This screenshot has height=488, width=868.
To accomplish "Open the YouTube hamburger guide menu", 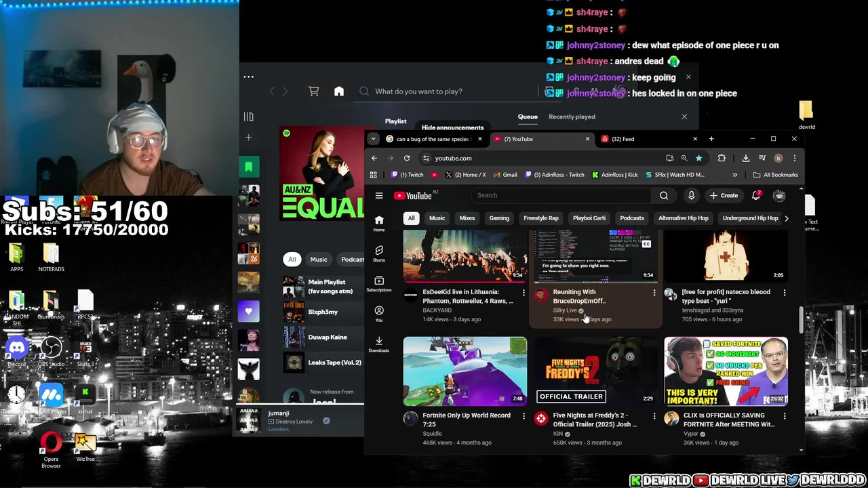I will pyautogui.click(x=379, y=196).
